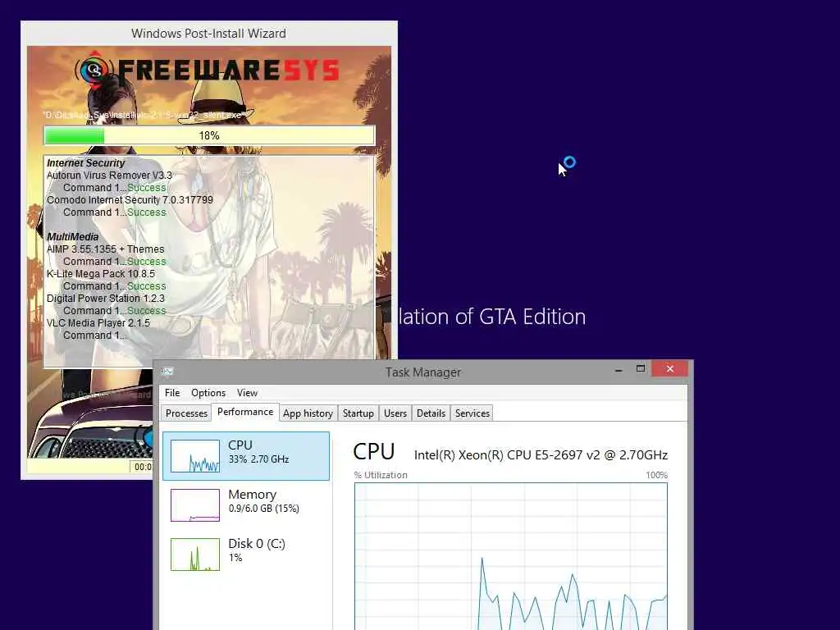Switch to the App history tab

(x=308, y=413)
